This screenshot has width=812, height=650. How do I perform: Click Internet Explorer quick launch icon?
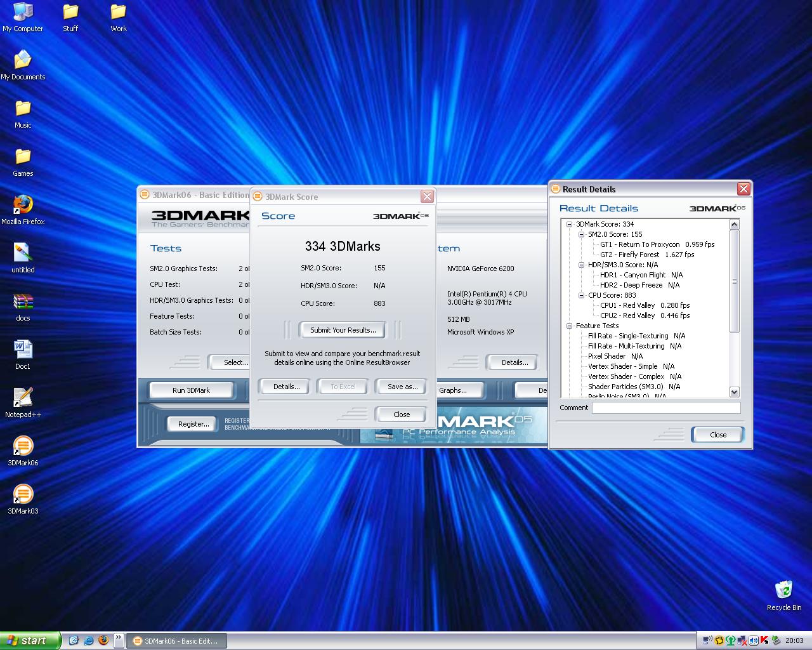pos(89,640)
